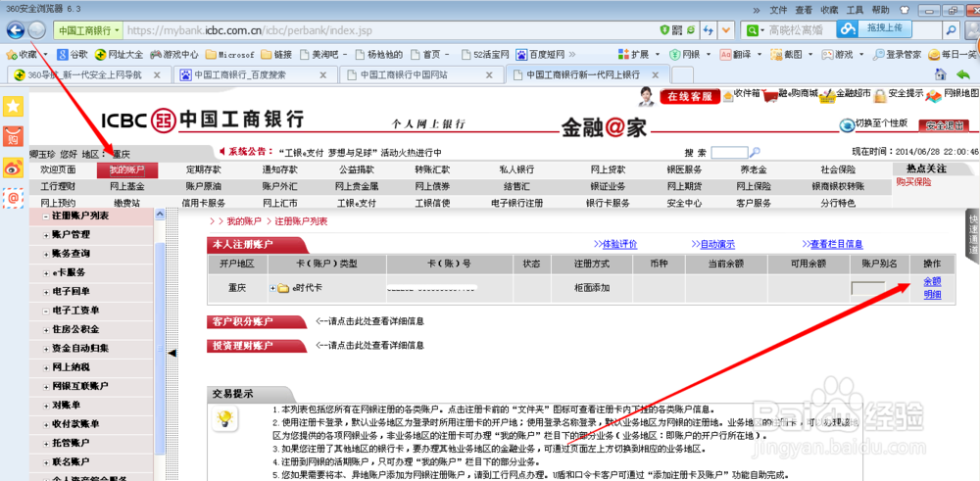The width and height of the screenshot is (980, 481).
Task: Click the skin shirt icon in title bar
Action: pyautogui.click(x=905, y=10)
